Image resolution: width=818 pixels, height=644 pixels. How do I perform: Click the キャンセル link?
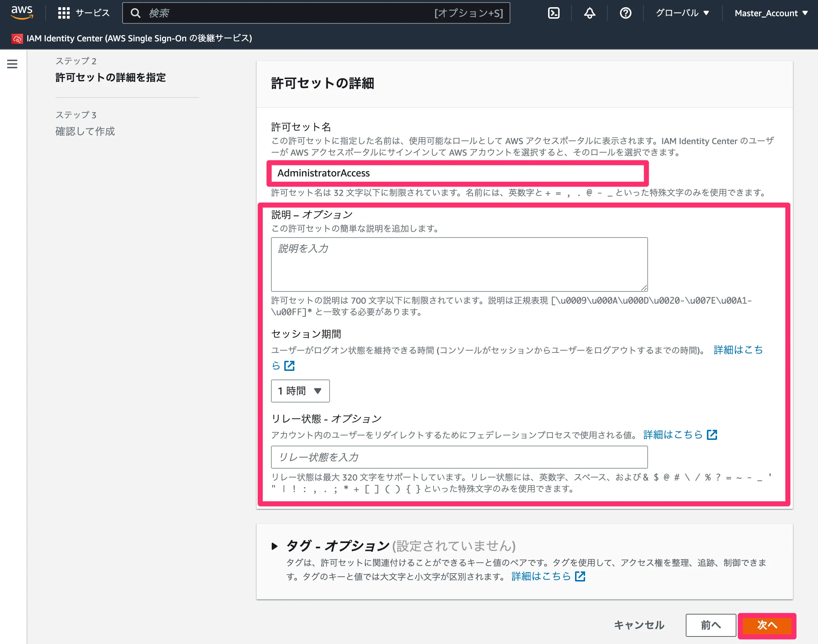[x=639, y=625]
